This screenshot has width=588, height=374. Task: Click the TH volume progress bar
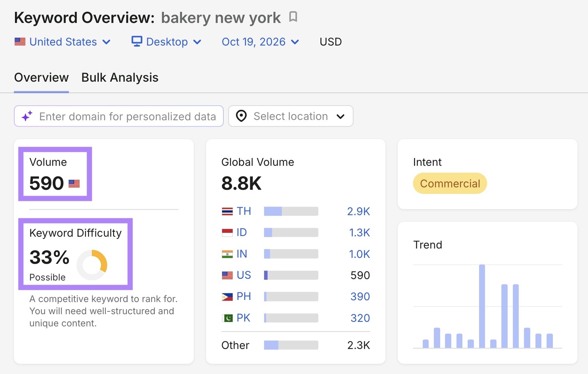point(291,211)
